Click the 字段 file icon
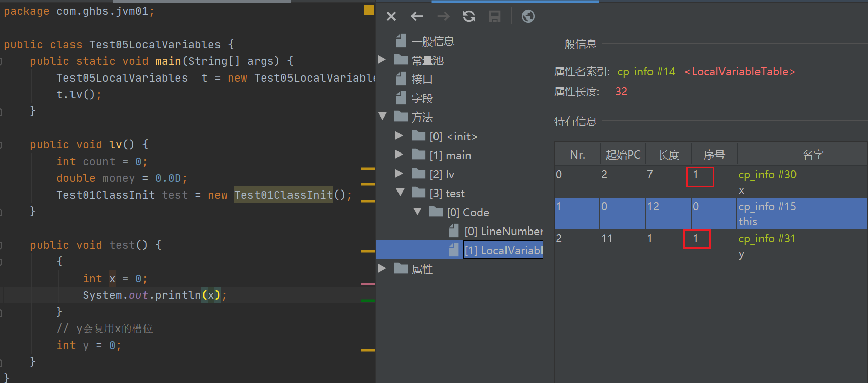 click(401, 98)
